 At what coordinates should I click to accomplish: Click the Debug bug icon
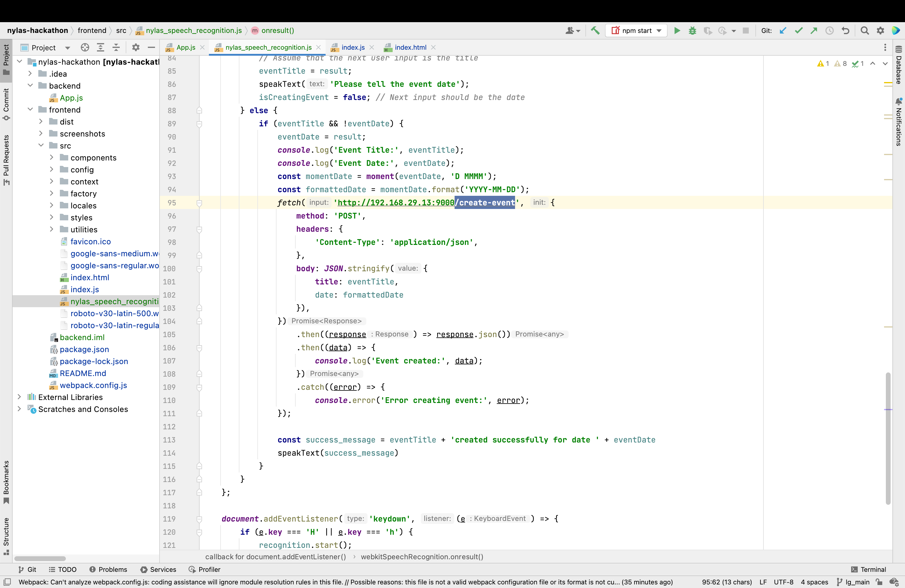tap(693, 31)
